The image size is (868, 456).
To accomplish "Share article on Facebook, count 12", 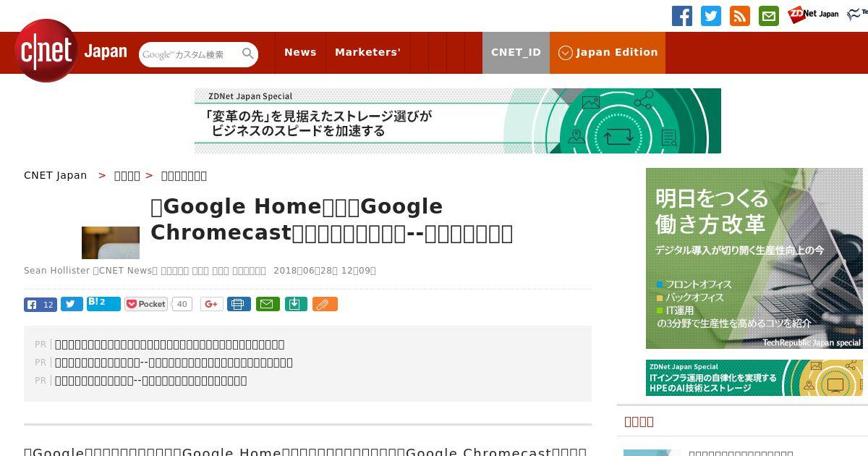I will 41,304.
